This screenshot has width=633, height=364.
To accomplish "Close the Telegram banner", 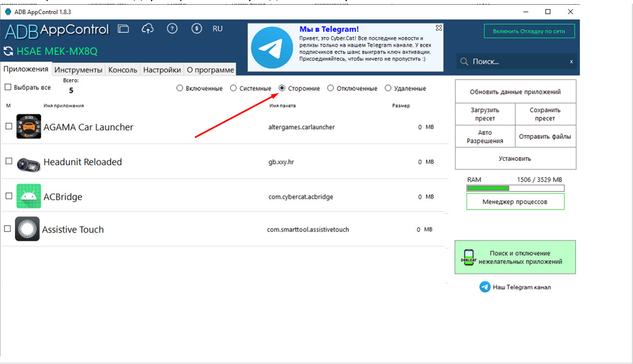I will click(x=439, y=28).
